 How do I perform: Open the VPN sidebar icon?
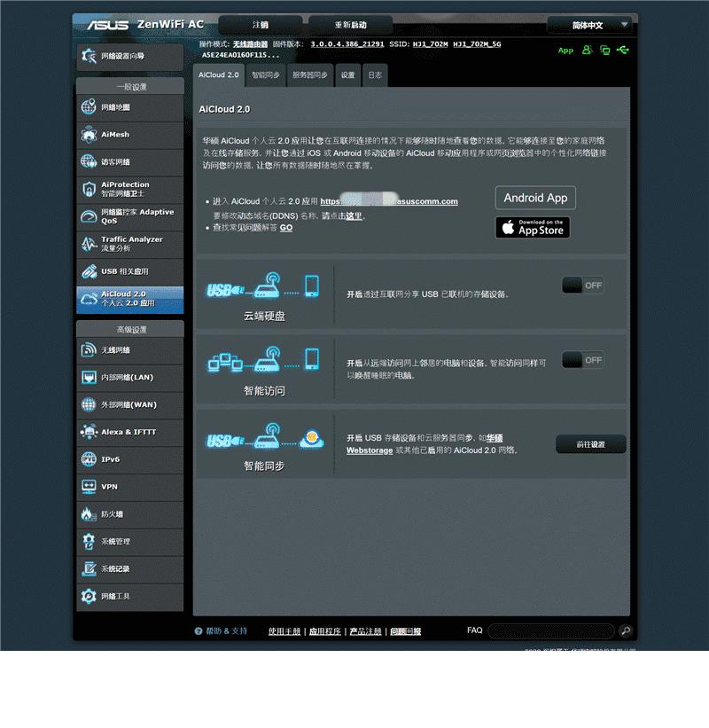click(x=89, y=487)
